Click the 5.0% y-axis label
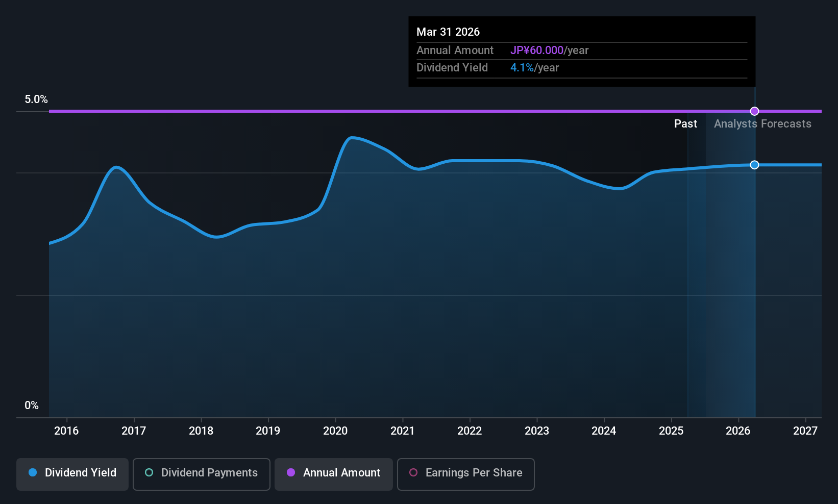 tap(36, 99)
